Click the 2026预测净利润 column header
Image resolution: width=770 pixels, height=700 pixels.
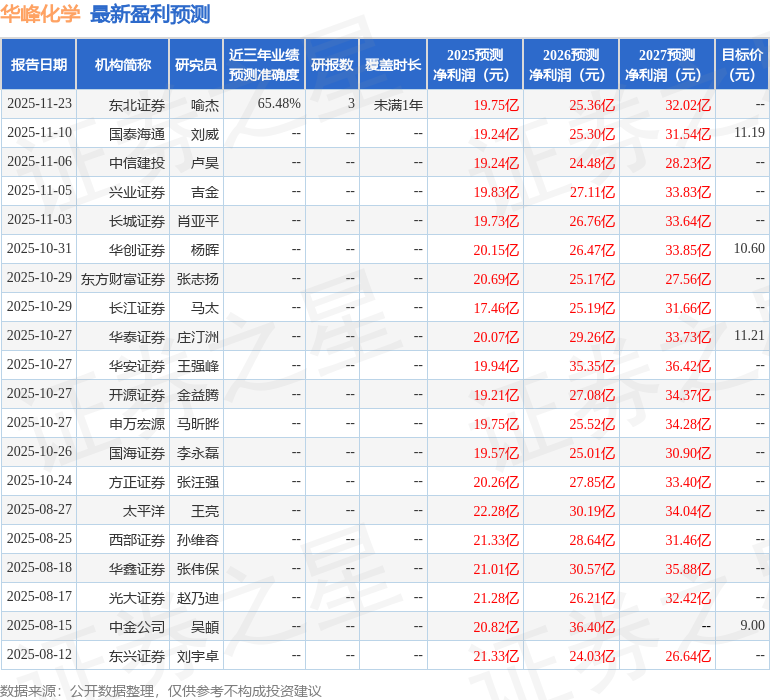click(x=571, y=65)
